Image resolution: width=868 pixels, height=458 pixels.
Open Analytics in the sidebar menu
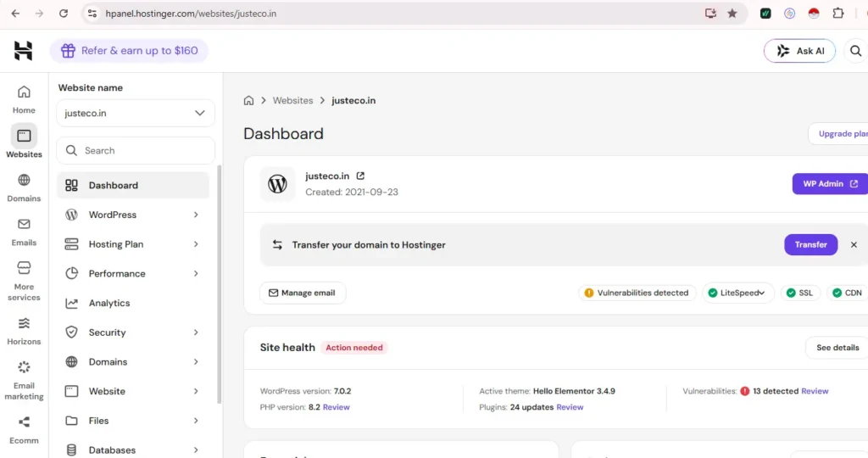133,303
